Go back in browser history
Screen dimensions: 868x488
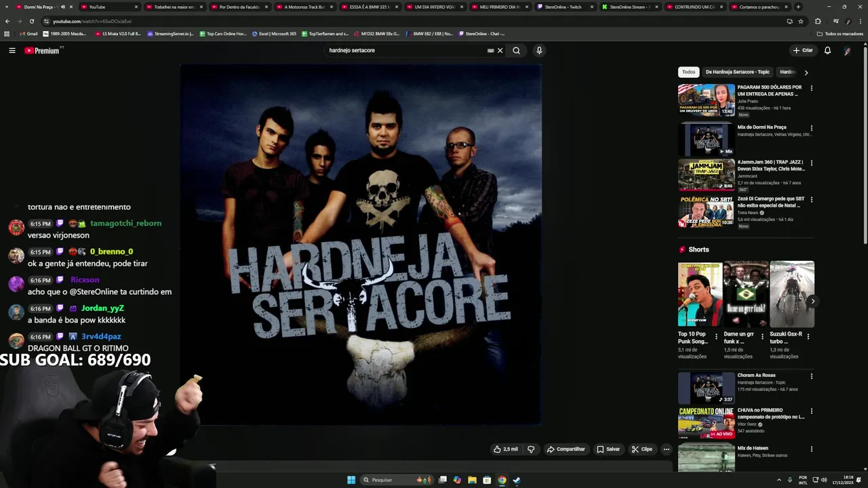tap(7, 21)
